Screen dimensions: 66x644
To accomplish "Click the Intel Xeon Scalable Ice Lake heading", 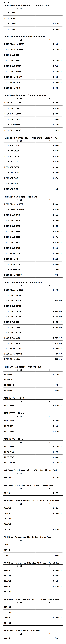I will tap(20, 197).
